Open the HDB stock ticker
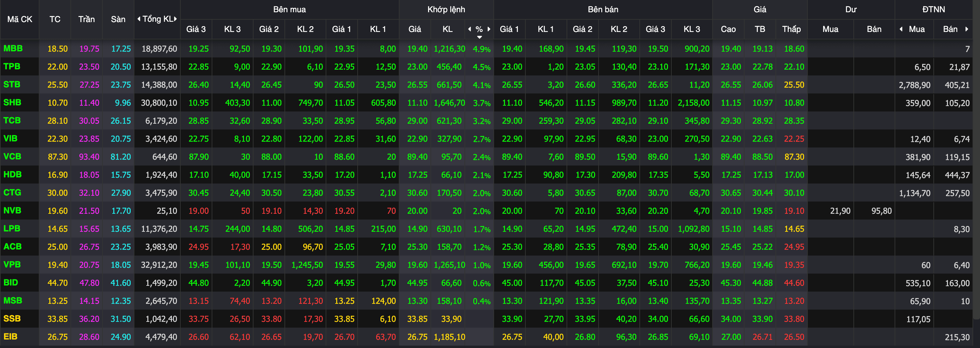980x348 pixels. 13,174
